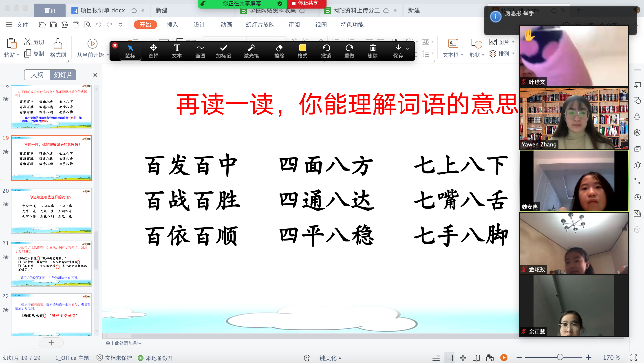Click the print preview icon
644x363 pixels.
pos(87,24)
